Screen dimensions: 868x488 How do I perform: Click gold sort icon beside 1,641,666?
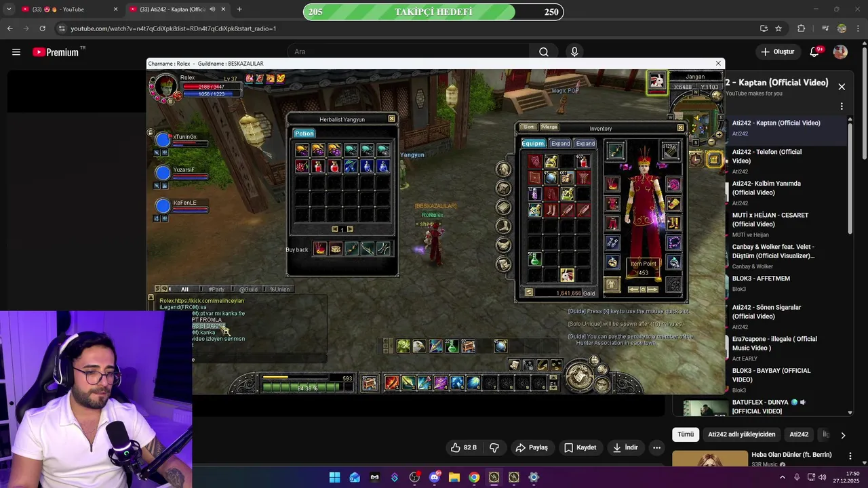529,293
